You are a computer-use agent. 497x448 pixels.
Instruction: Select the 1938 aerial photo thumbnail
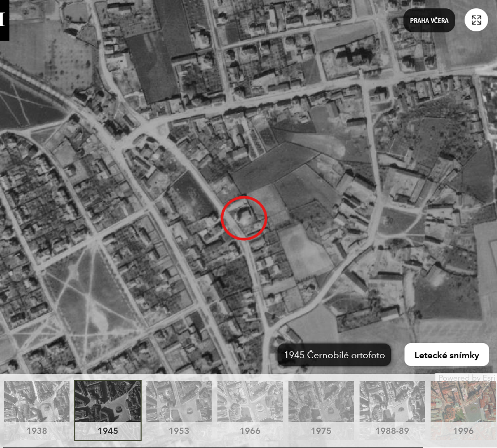click(37, 401)
